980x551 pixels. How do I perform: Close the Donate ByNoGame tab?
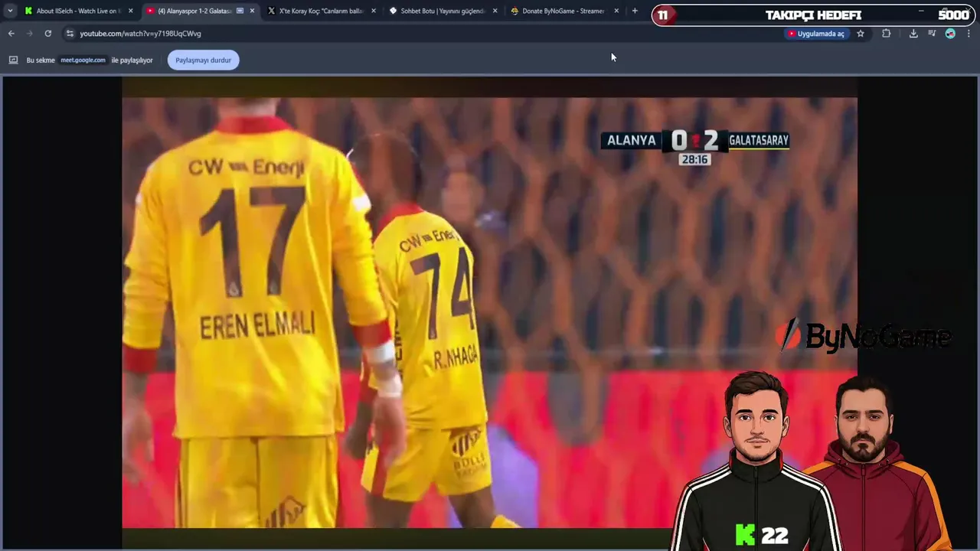pyautogui.click(x=616, y=11)
